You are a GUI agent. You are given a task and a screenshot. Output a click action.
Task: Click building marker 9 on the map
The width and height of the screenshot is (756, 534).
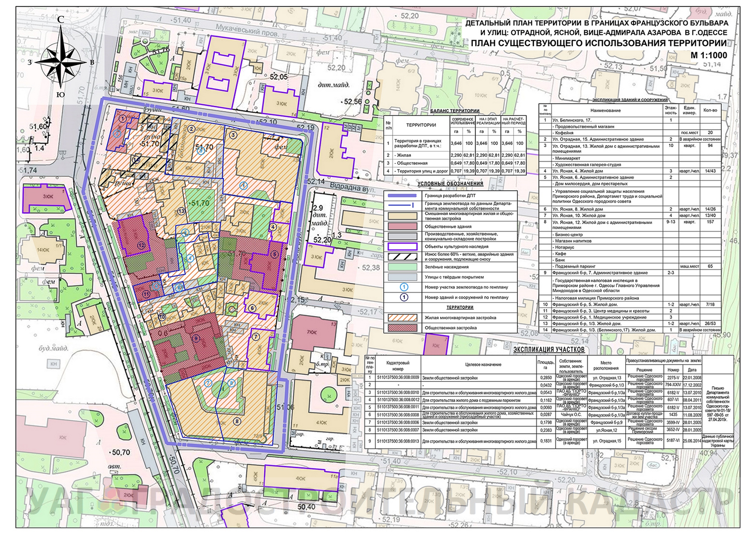(196, 338)
